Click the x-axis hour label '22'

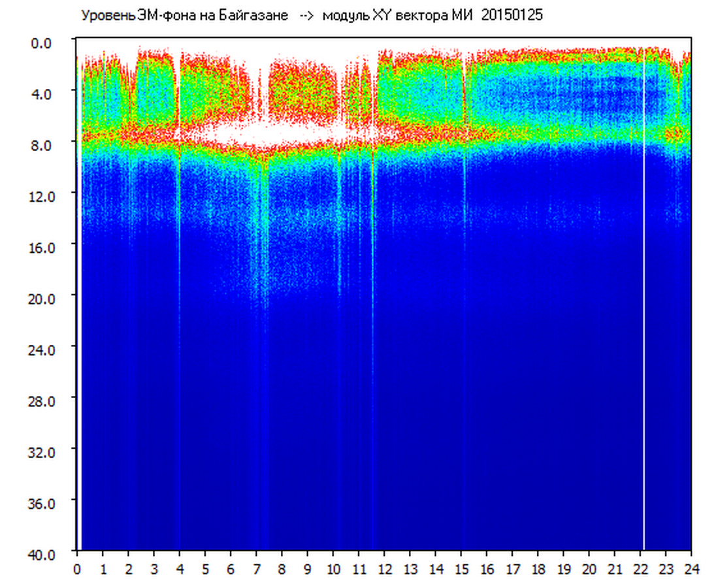(641, 569)
